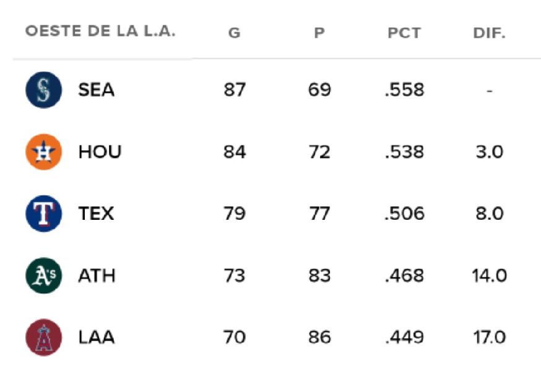
Task: Click Athletics' 83 losses value
Action: click(x=319, y=276)
